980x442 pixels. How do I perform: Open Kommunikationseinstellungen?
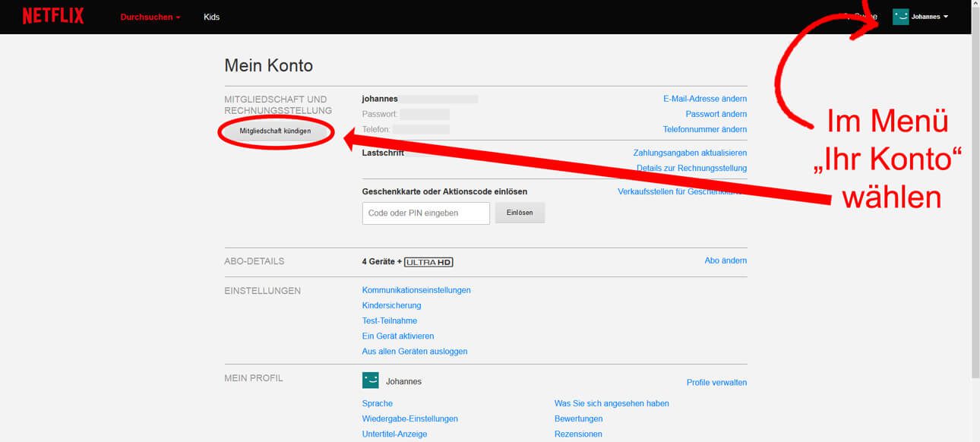[416, 290]
